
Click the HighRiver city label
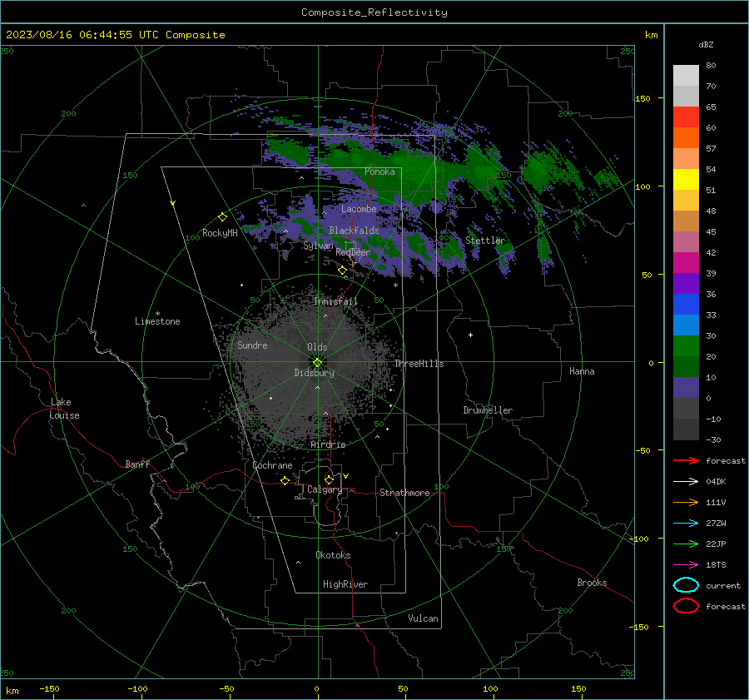(345, 584)
